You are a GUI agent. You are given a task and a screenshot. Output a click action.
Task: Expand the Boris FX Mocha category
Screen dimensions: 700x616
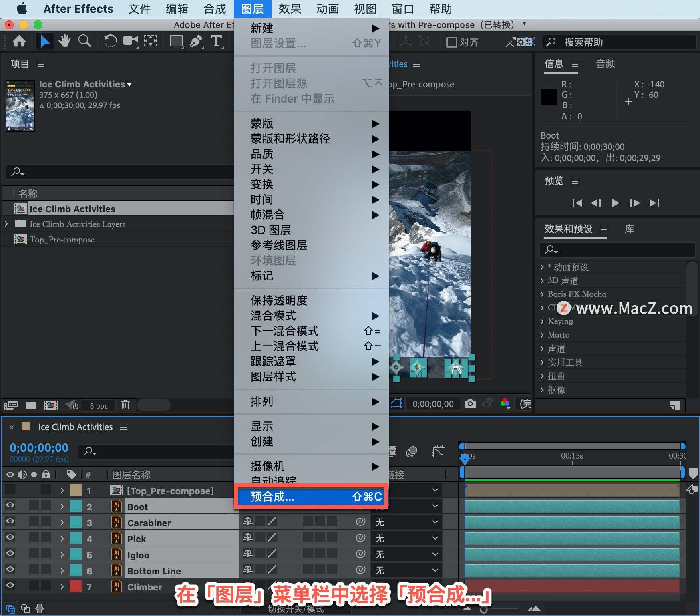[542, 294]
